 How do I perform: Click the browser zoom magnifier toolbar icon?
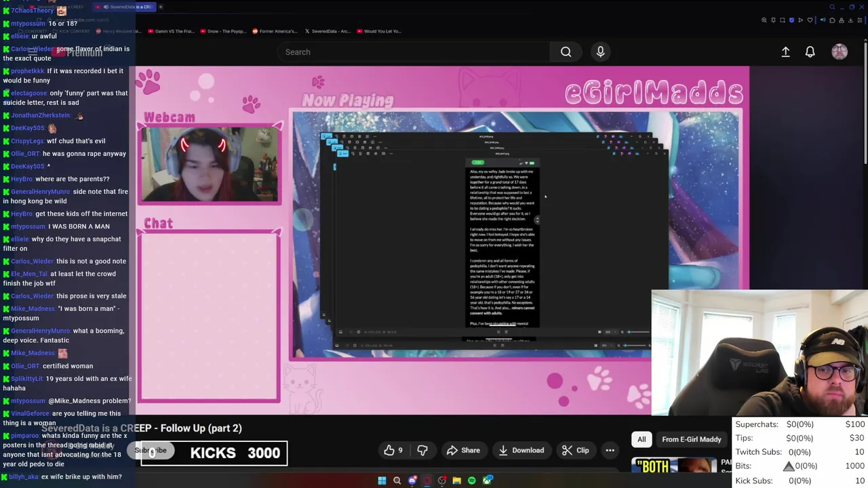(x=764, y=20)
